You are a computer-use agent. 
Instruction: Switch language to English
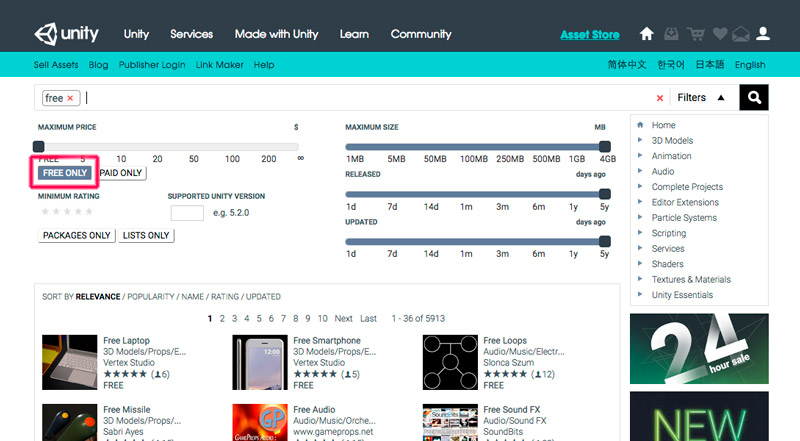[750, 65]
